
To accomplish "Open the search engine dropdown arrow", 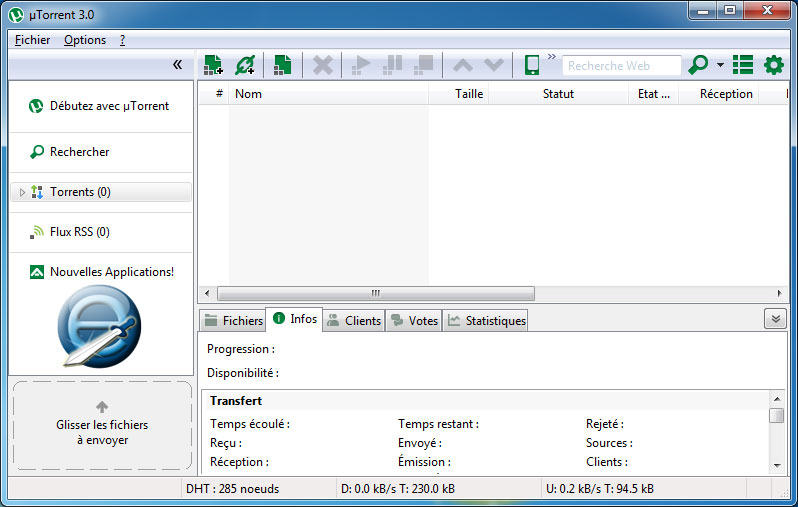I will [x=720, y=65].
